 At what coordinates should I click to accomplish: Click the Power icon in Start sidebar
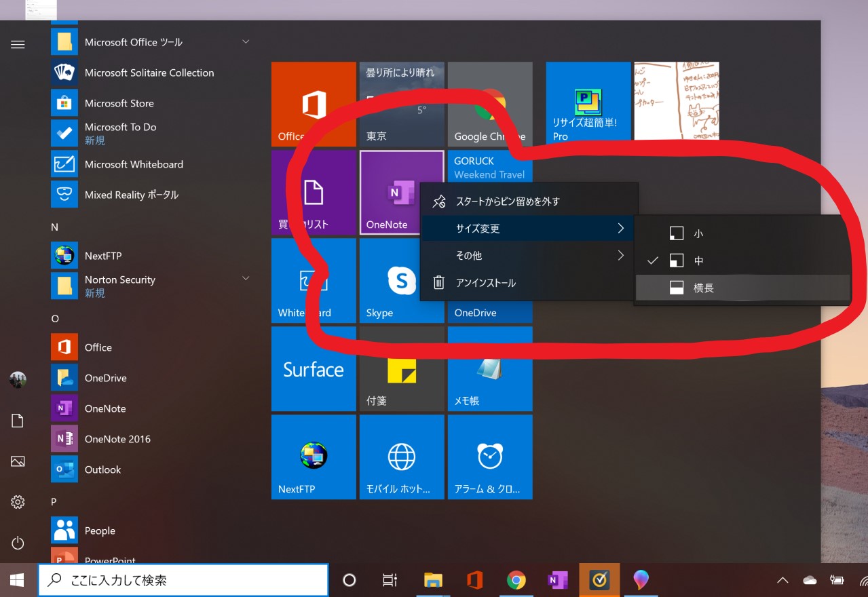pos(18,543)
